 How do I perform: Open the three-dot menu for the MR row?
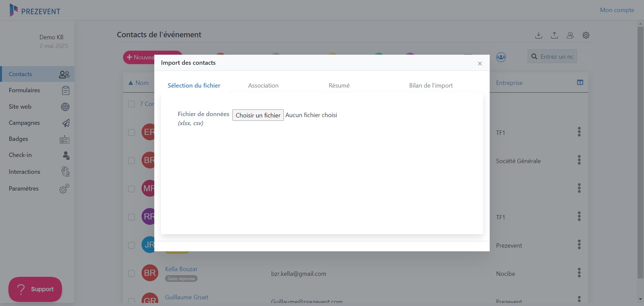pyautogui.click(x=579, y=188)
